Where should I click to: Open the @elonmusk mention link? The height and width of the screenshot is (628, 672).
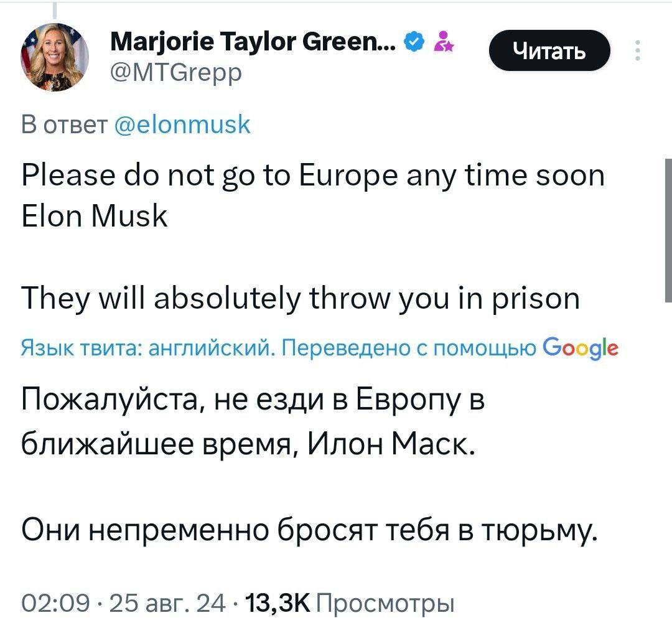point(183,125)
